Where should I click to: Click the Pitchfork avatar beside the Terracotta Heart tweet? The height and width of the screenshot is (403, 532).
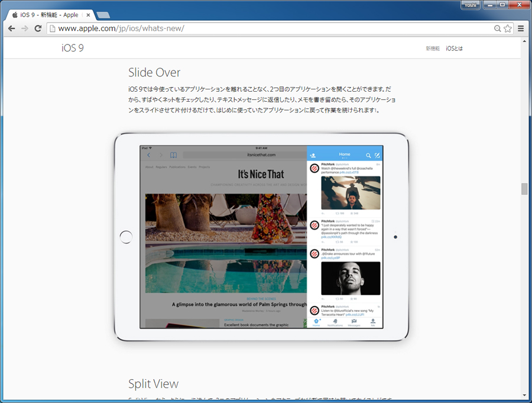click(314, 310)
